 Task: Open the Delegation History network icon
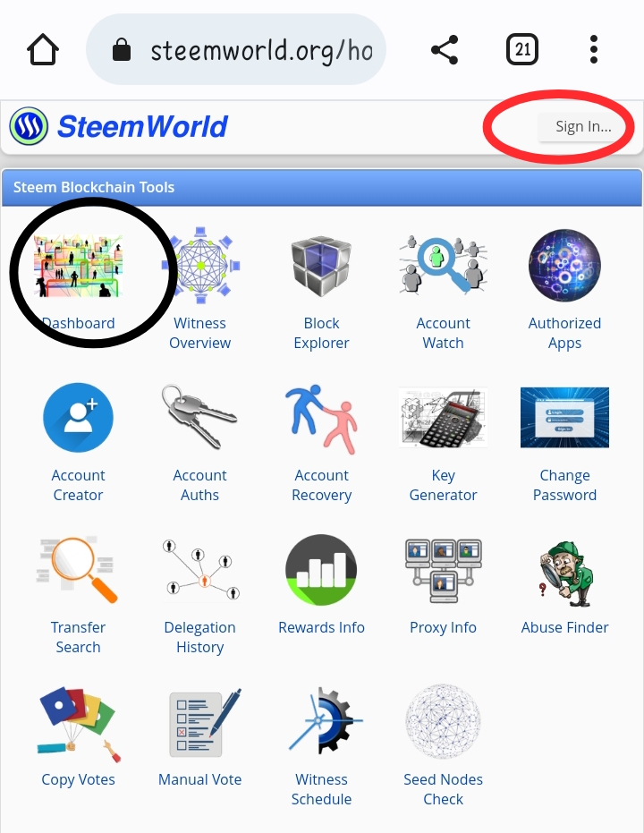pyautogui.click(x=200, y=569)
